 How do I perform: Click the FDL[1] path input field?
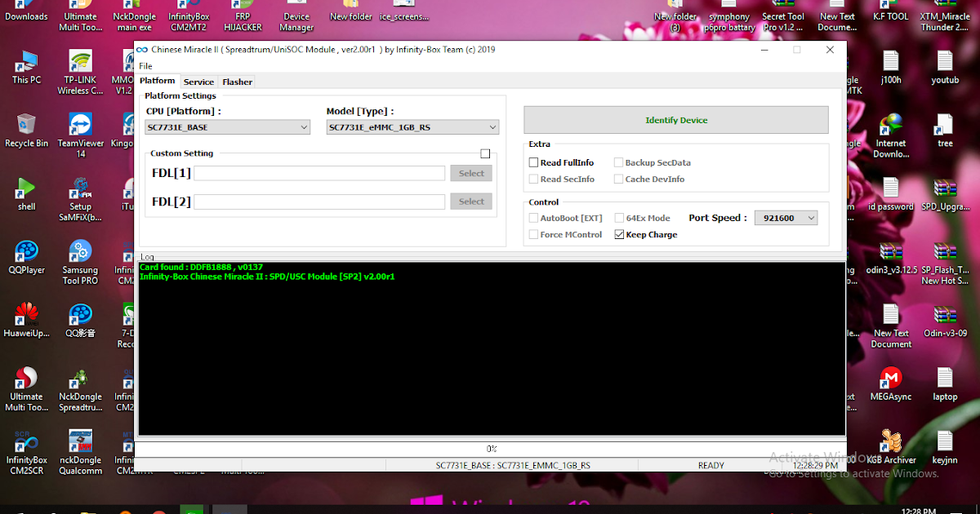click(x=319, y=173)
